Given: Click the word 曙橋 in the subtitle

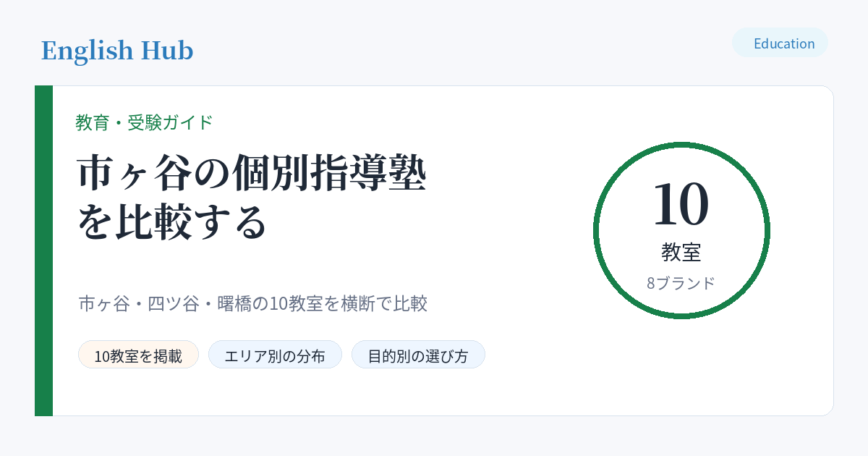Looking at the screenshot, I should click(x=234, y=303).
